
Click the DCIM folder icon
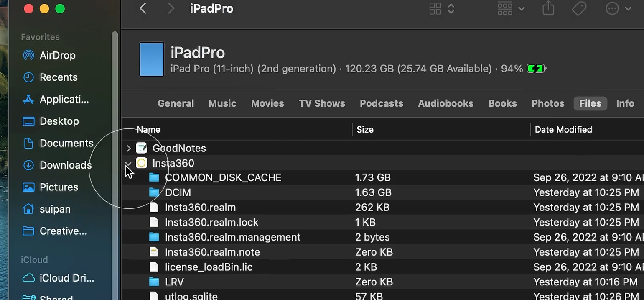point(154,192)
